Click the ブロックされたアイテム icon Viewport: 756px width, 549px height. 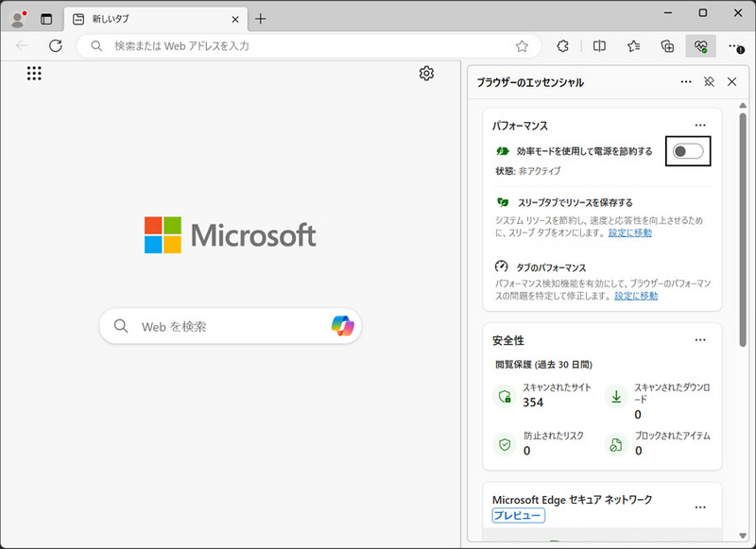616,444
